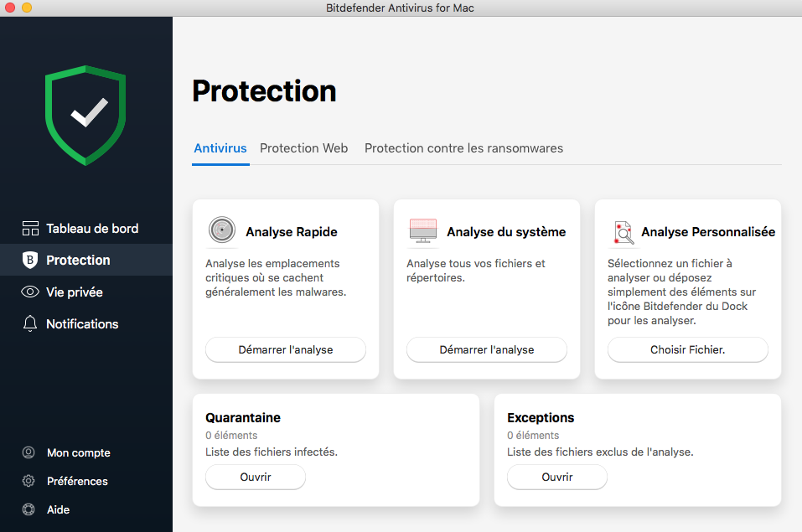
Task: Click the Vie privée eye icon
Action: tap(30, 292)
